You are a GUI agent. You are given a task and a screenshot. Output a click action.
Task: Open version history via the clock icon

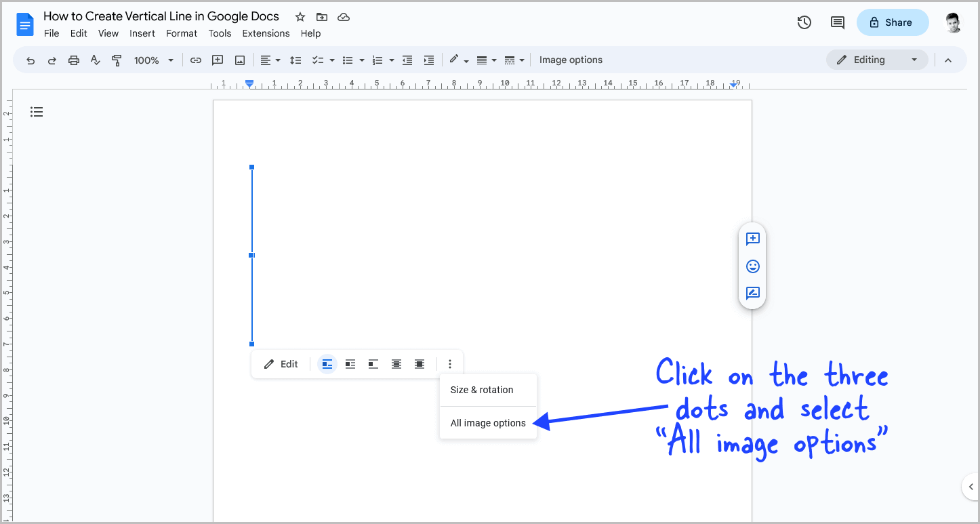[x=804, y=22]
